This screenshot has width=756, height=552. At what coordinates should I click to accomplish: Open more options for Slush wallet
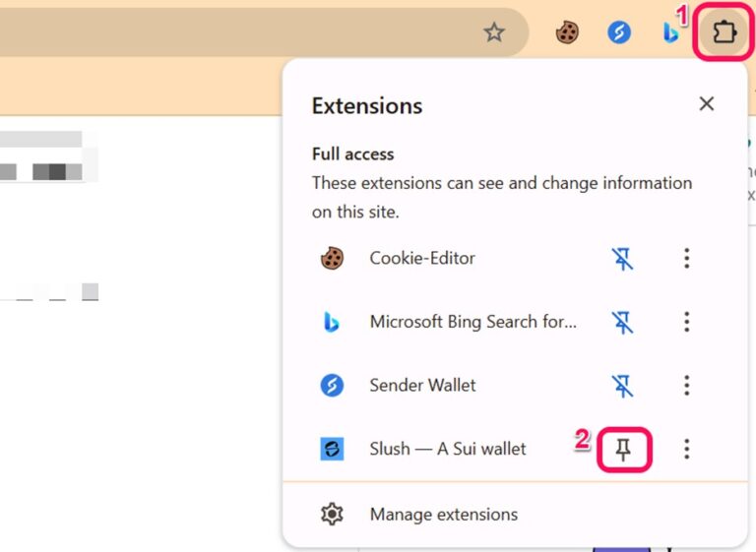click(686, 449)
